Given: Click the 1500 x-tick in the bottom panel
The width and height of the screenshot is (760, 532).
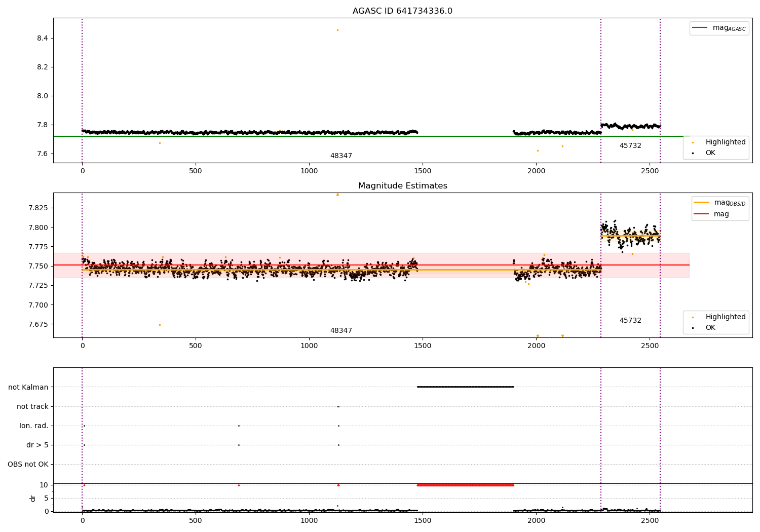Looking at the screenshot, I should pyautogui.click(x=423, y=520).
